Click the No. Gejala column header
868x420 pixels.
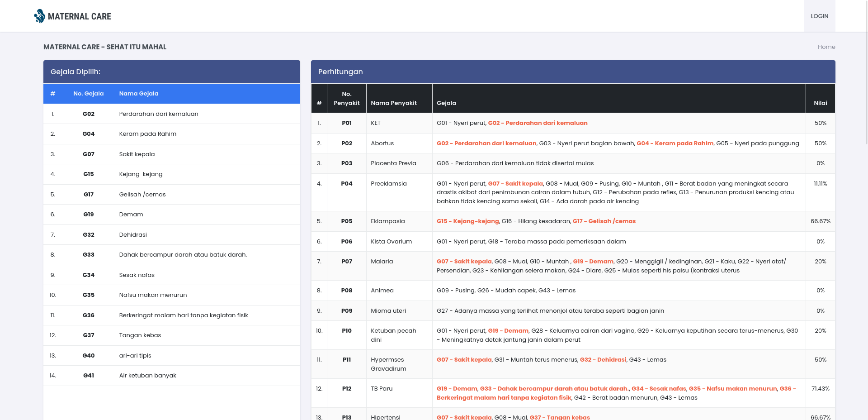coord(89,94)
